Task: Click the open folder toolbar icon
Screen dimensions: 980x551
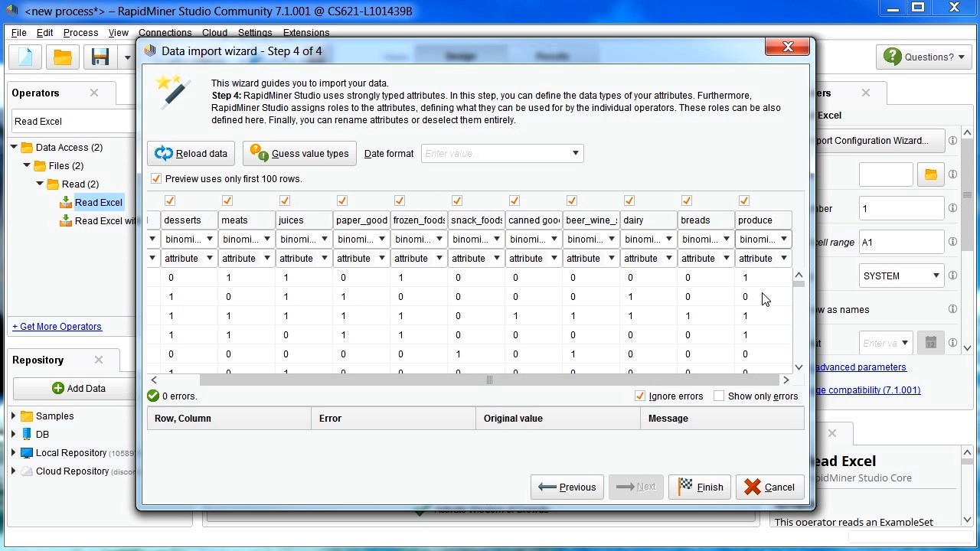Action: pyautogui.click(x=63, y=57)
